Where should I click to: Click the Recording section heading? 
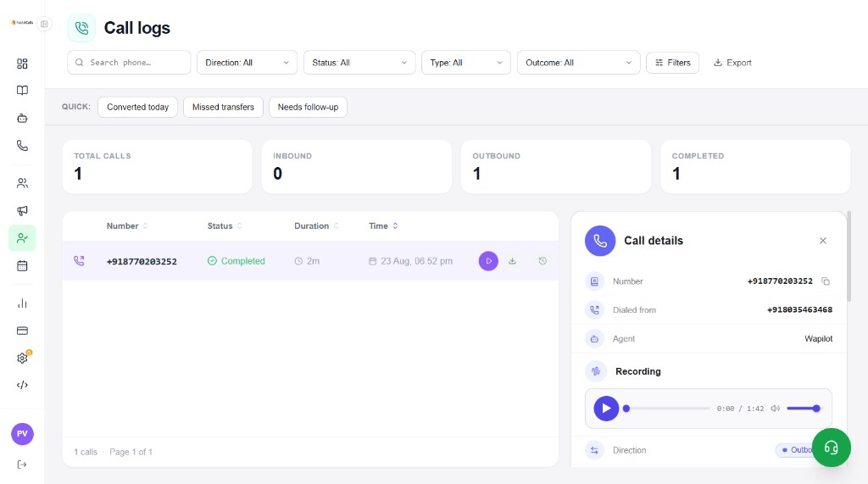point(637,371)
